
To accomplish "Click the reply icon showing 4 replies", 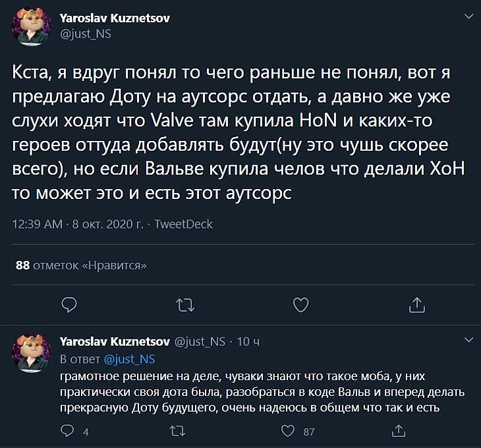I will pyautogui.click(x=67, y=432).
